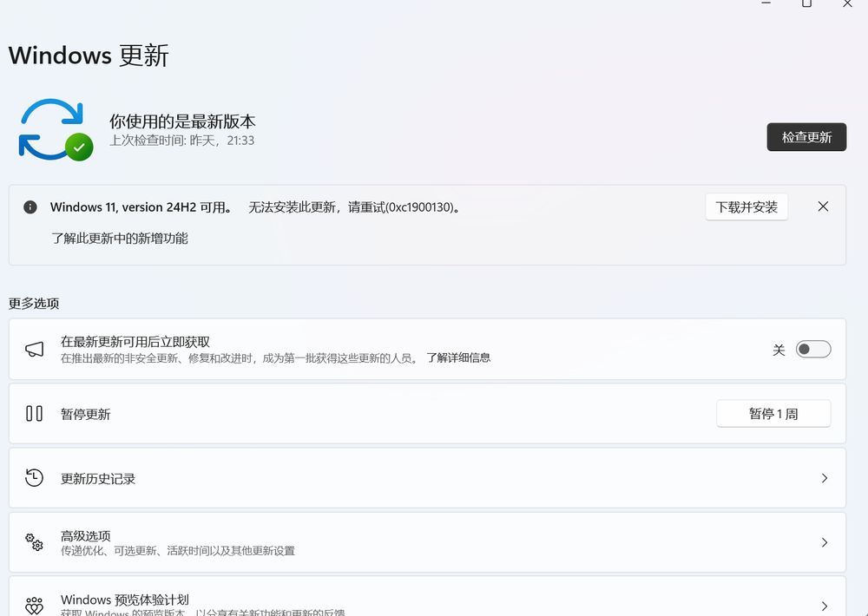The height and width of the screenshot is (616, 868).
Task: Select the Windows 预览体验计划 row label
Action: (125, 600)
